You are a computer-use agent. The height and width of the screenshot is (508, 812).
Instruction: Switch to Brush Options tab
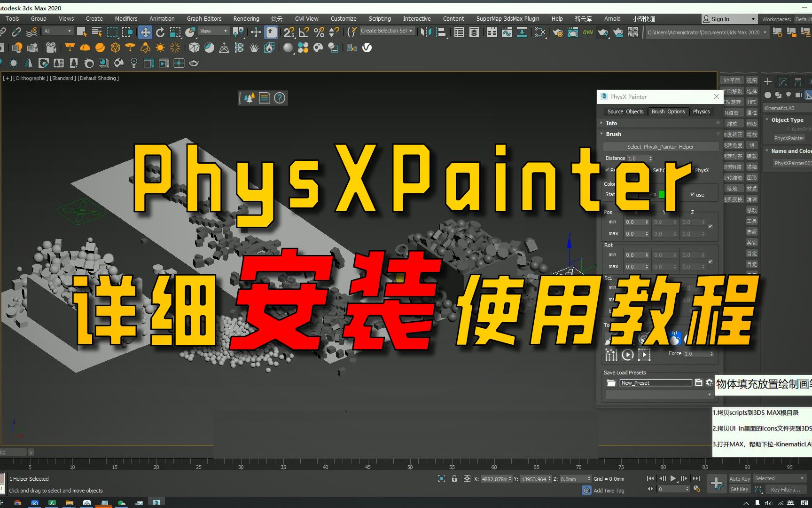pyautogui.click(x=668, y=111)
